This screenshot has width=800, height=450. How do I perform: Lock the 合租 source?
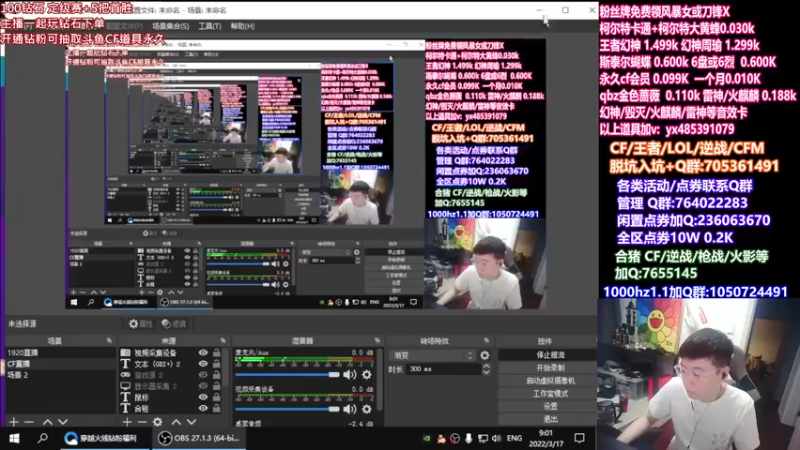click(217, 408)
